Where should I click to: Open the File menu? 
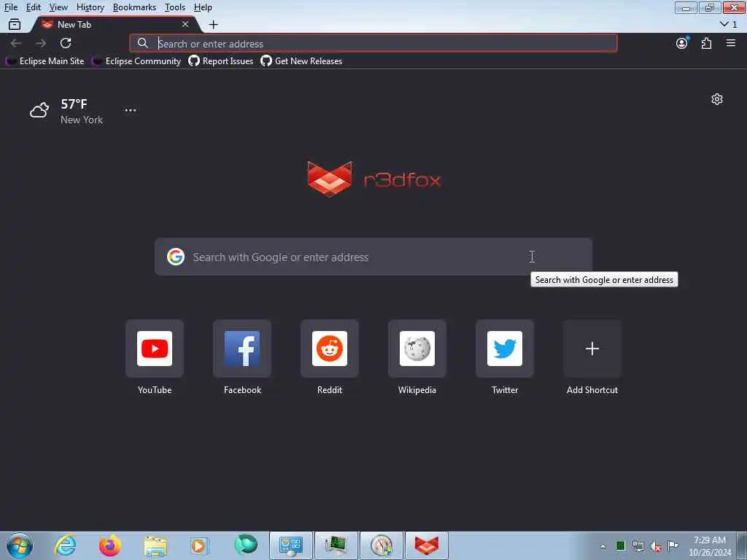10,7
